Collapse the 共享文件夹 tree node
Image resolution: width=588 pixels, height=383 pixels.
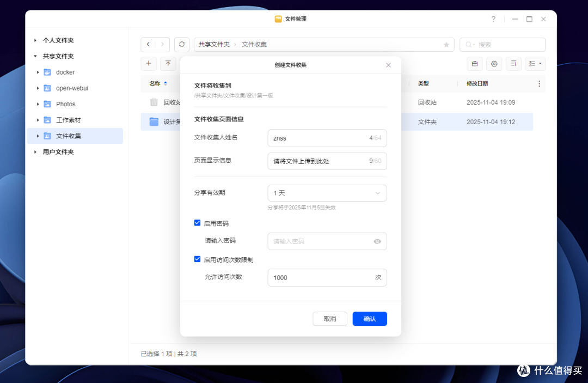35,56
